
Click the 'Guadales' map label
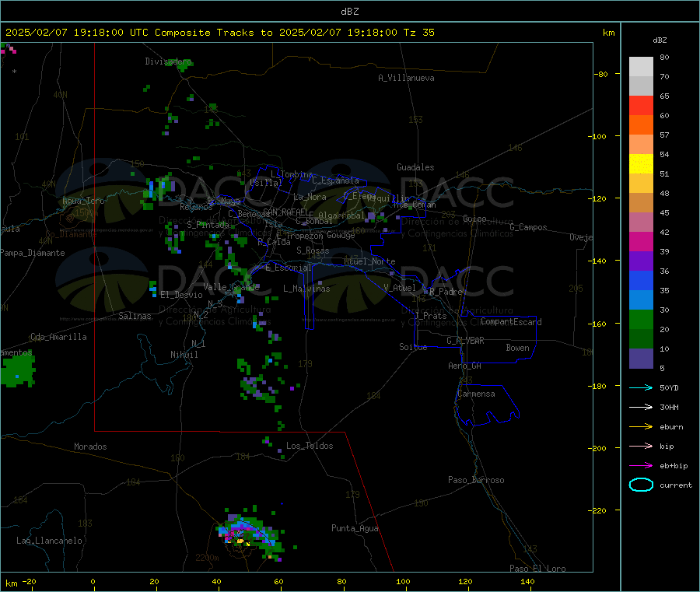415,167
